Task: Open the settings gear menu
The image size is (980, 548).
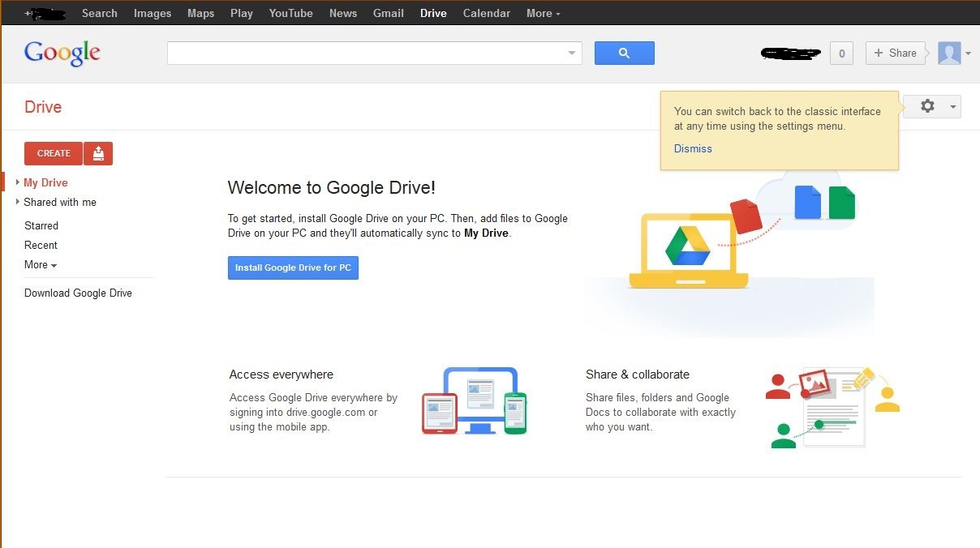Action: [x=932, y=106]
